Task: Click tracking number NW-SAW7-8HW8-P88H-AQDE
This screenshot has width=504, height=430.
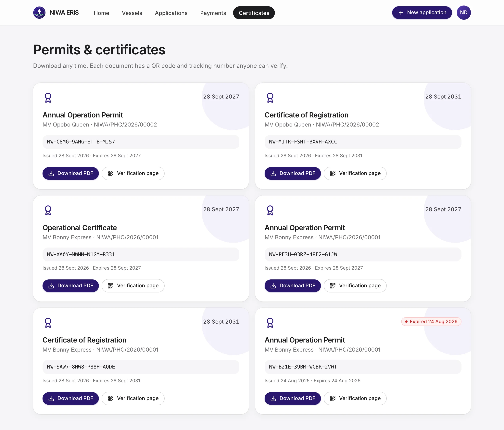Action: point(141,367)
